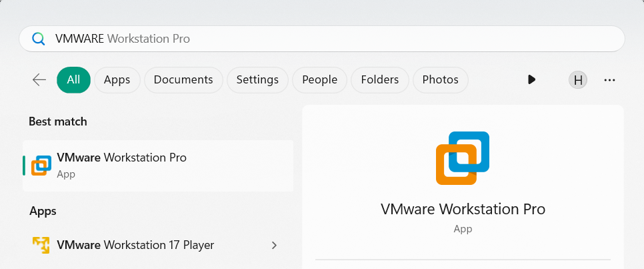The height and width of the screenshot is (269, 644).
Task: Click the small VMware Workstation Pro icon in Best match
Action: (41, 165)
